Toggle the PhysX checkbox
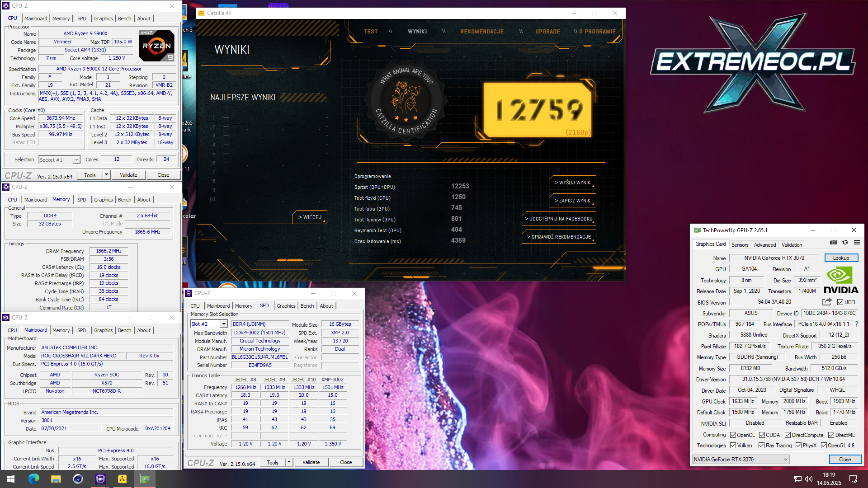Screen dimensions: 868x488 pos(798,445)
